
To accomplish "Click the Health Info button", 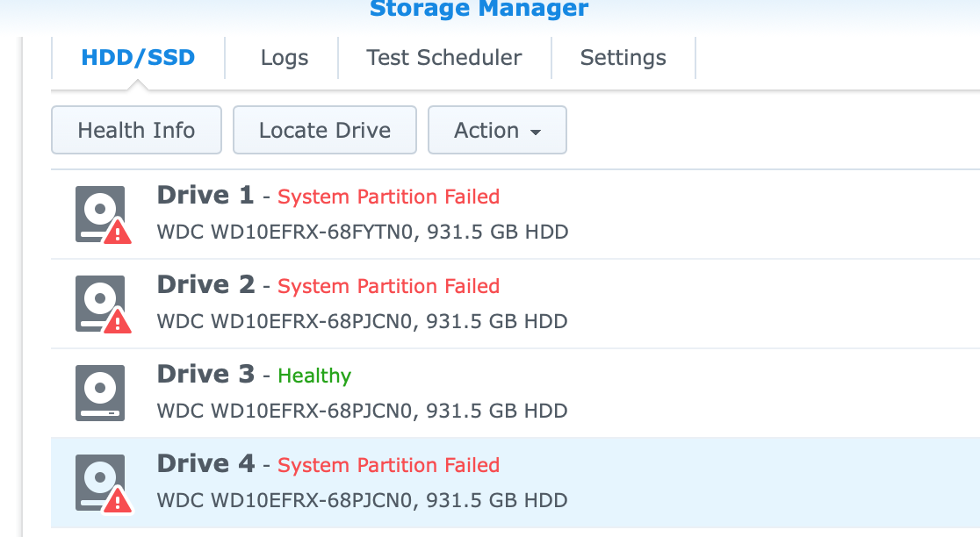I will click(x=136, y=131).
